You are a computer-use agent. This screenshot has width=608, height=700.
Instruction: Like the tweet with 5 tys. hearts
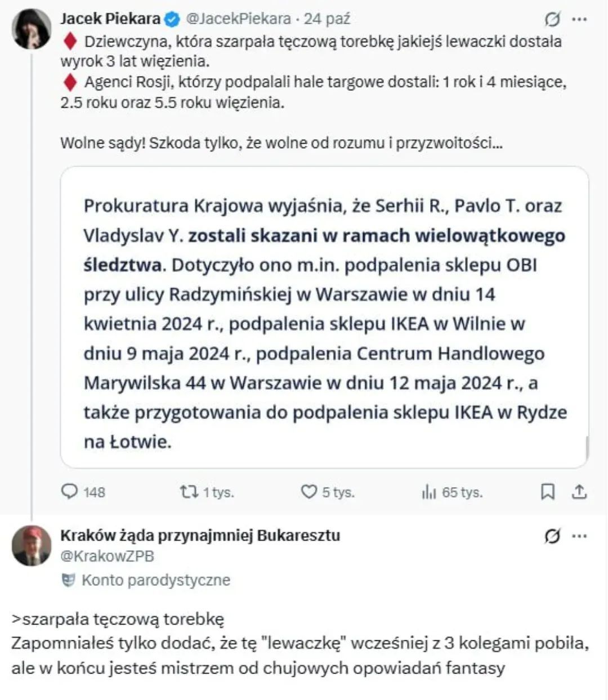click(309, 492)
